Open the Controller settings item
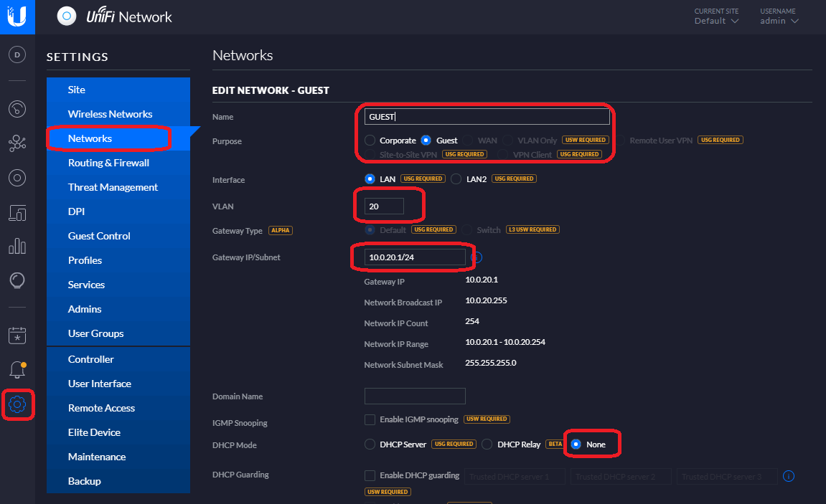The image size is (826, 504). (x=118, y=359)
